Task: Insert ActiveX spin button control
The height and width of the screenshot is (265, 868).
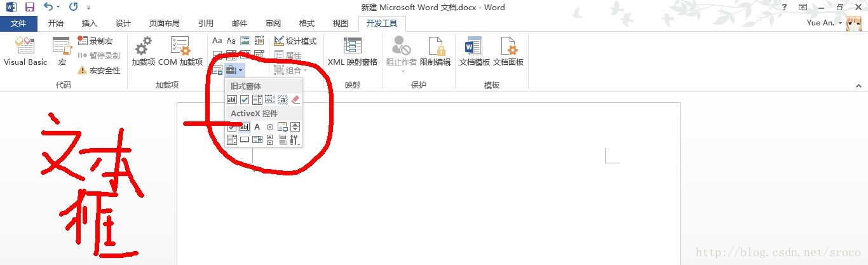Action: 295,127
